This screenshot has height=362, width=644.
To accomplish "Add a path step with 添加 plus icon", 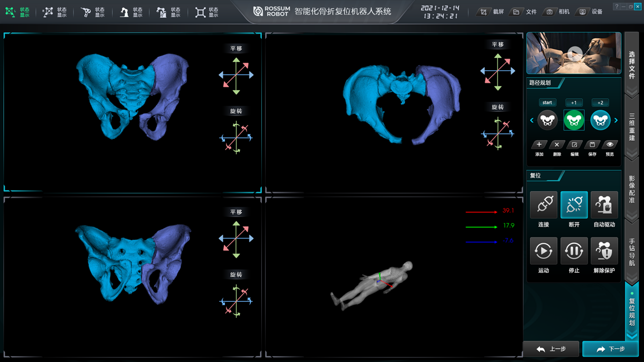I will pos(539,144).
